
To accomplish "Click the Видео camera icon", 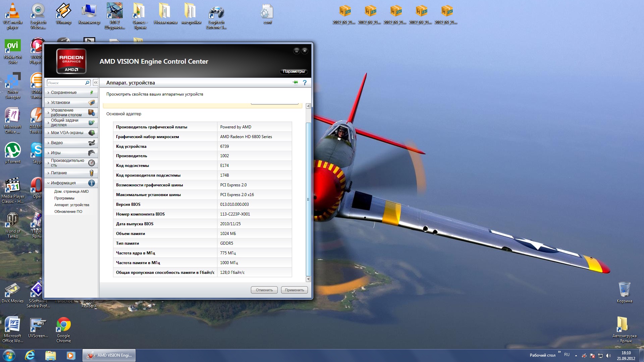I will [91, 143].
